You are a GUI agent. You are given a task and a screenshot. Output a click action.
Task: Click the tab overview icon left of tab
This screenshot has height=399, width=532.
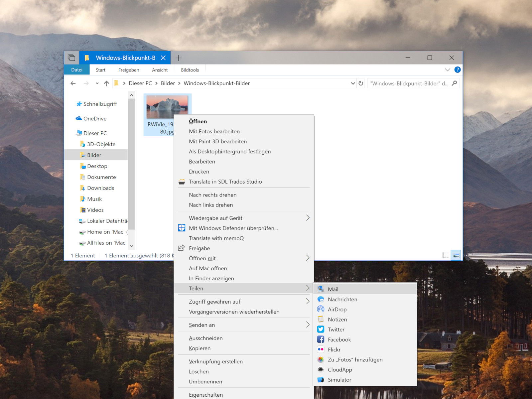[x=71, y=58]
